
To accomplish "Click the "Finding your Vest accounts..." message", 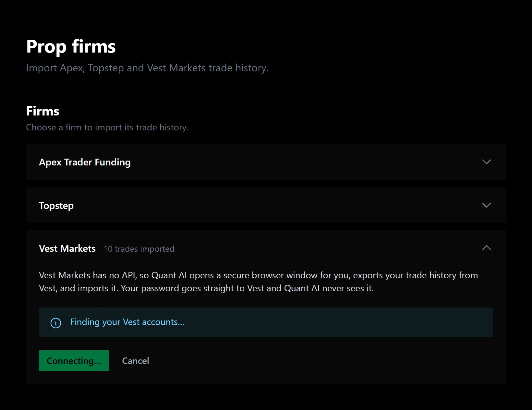I will tap(127, 322).
